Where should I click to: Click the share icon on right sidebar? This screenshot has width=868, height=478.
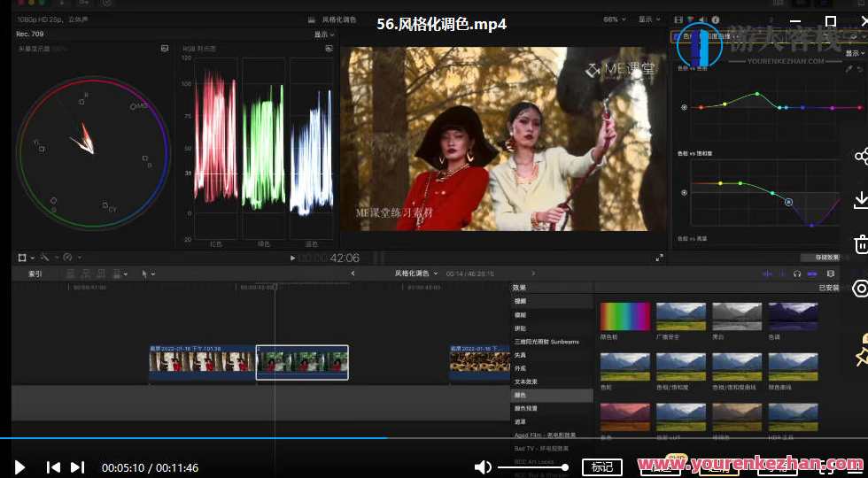coord(861,156)
